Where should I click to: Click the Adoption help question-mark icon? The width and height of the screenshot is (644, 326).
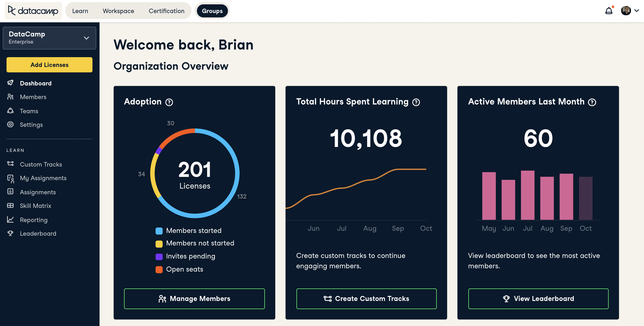tap(169, 102)
